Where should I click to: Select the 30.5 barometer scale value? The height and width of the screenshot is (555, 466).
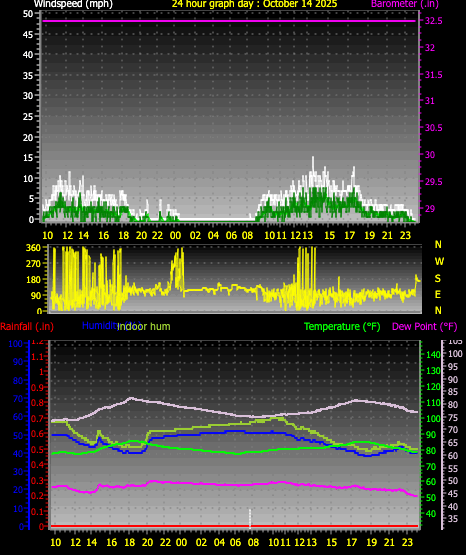pyautogui.click(x=433, y=128)
